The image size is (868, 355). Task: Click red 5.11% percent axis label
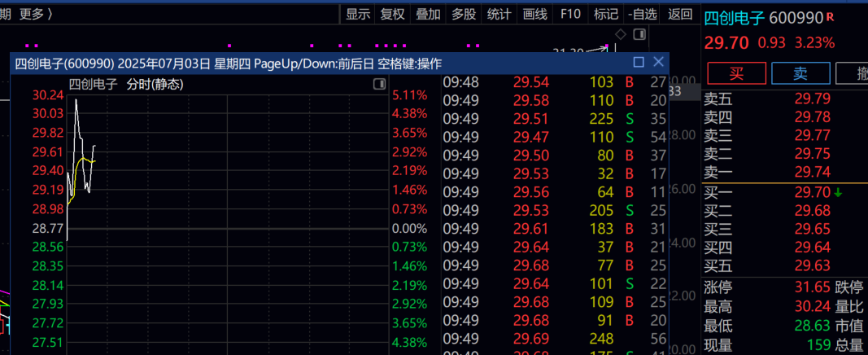coord(410,95)
